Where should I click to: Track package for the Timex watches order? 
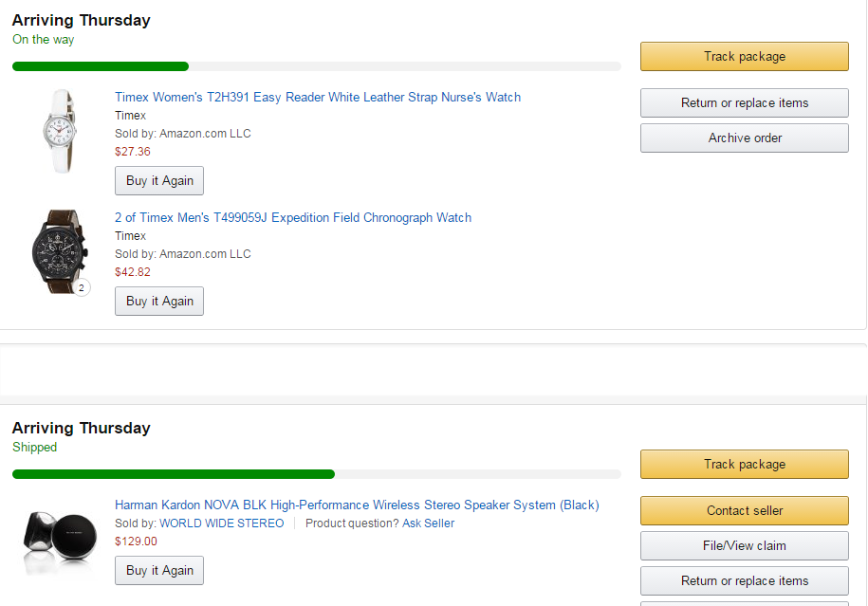click(745, 57)
